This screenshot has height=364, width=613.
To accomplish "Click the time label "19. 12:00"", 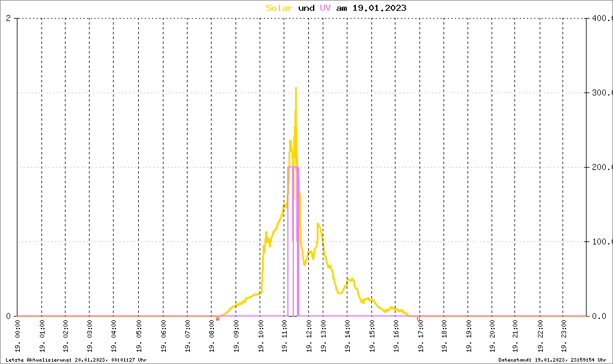I will pos(309,336).
